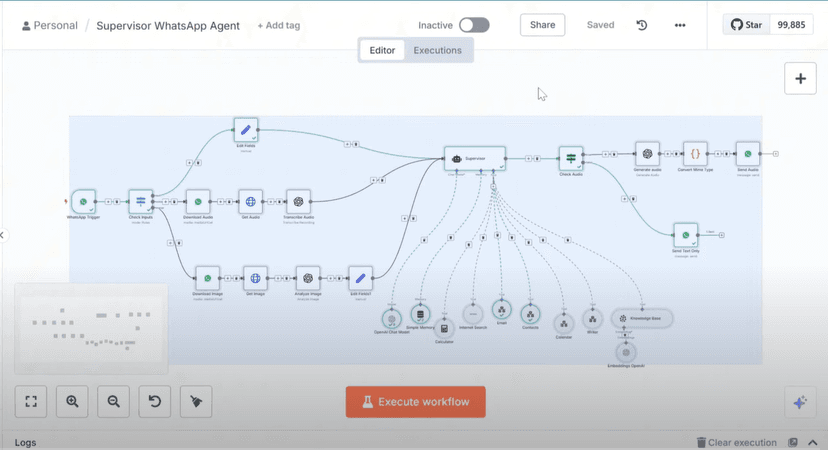
Task: Select the Editor tab
Action: pos(382,50)
